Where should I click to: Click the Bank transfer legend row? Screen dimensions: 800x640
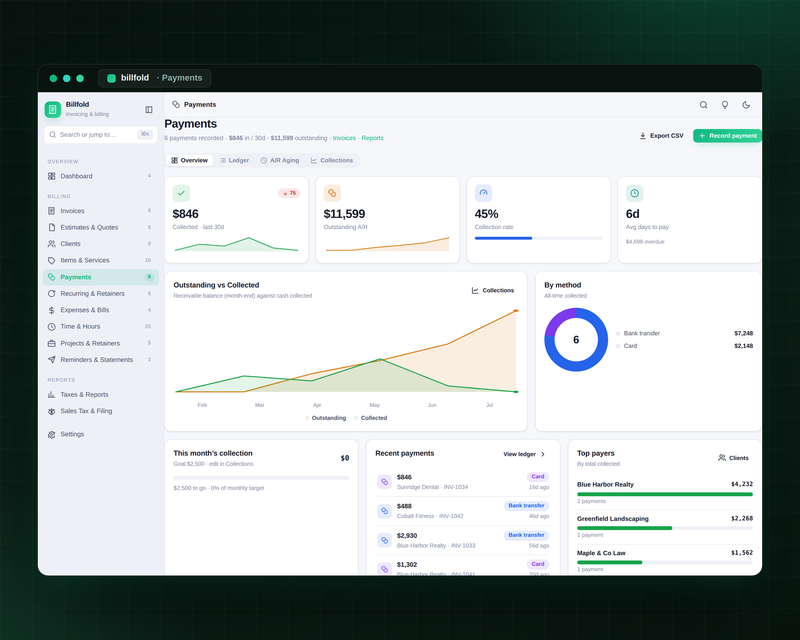[684, 333]
